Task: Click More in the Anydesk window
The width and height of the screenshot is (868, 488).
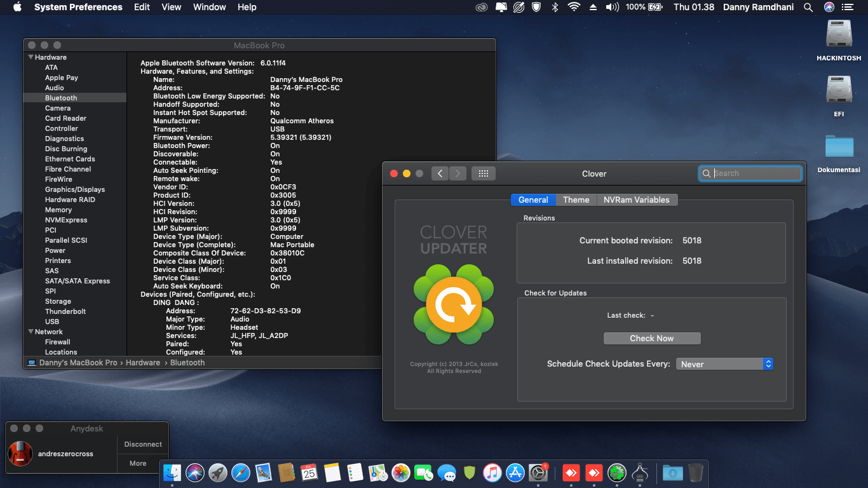Action: [138, 463]
